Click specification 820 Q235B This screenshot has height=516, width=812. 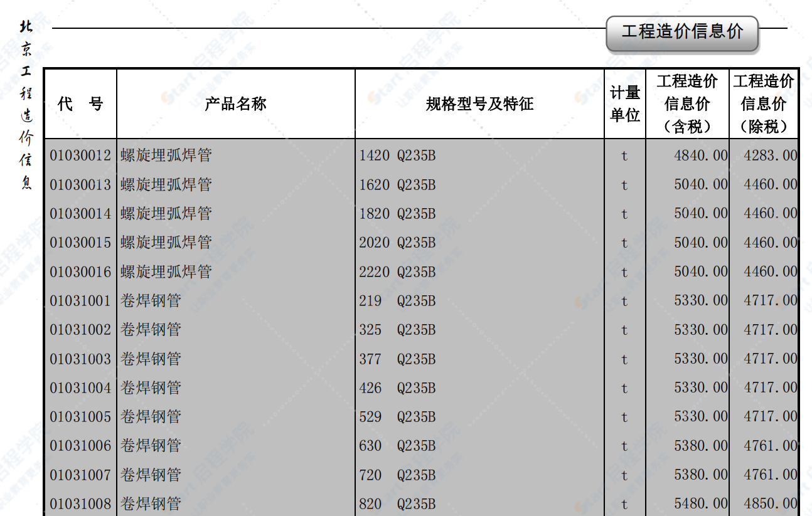[397, 504]
